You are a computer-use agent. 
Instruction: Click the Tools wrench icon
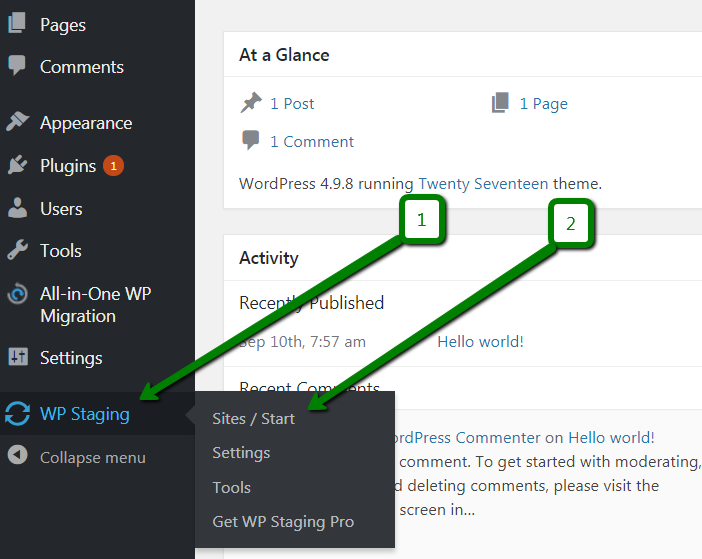(x=17, y=250)
